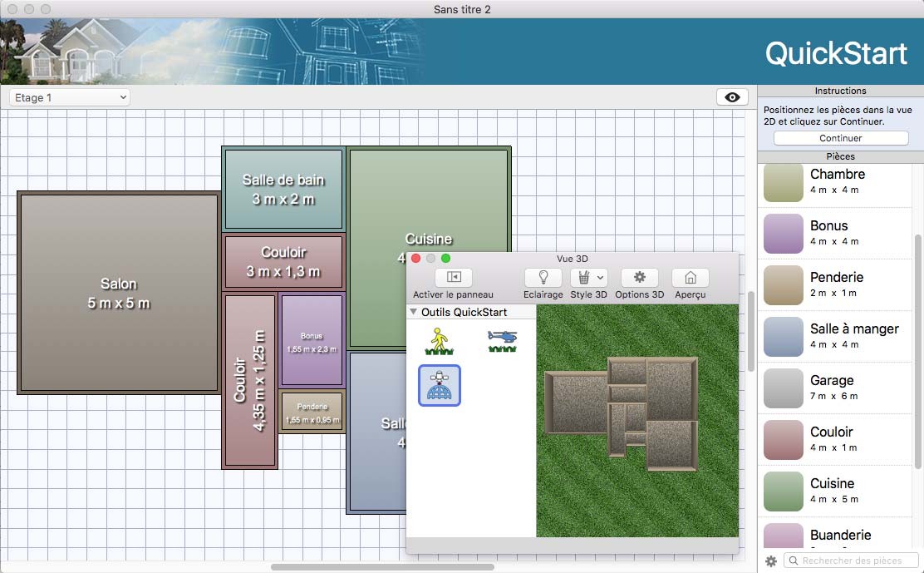Select the satellite aerial view tool
Screen dimensions: 924x573
(439, 385)
